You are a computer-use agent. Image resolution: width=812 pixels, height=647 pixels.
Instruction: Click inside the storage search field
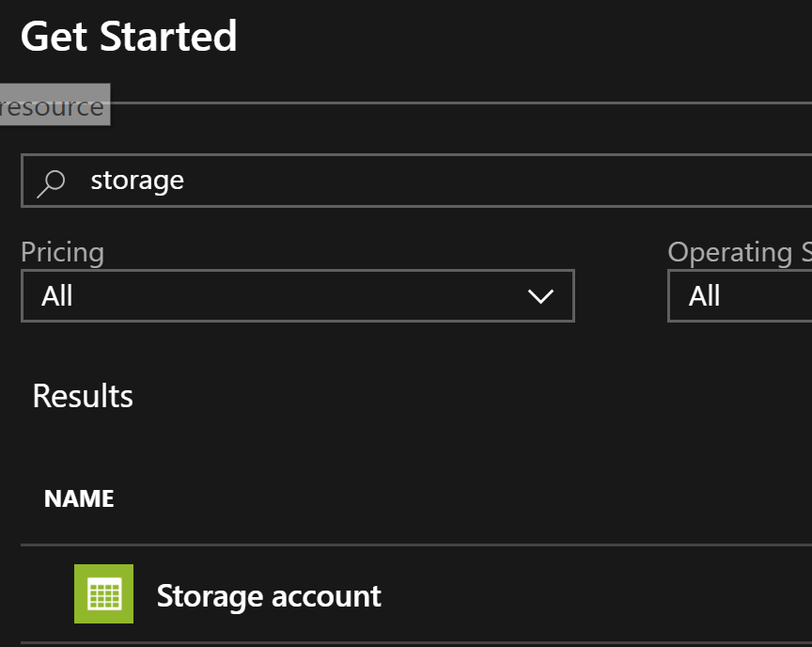pyautogui.click(x=282, y=180)
